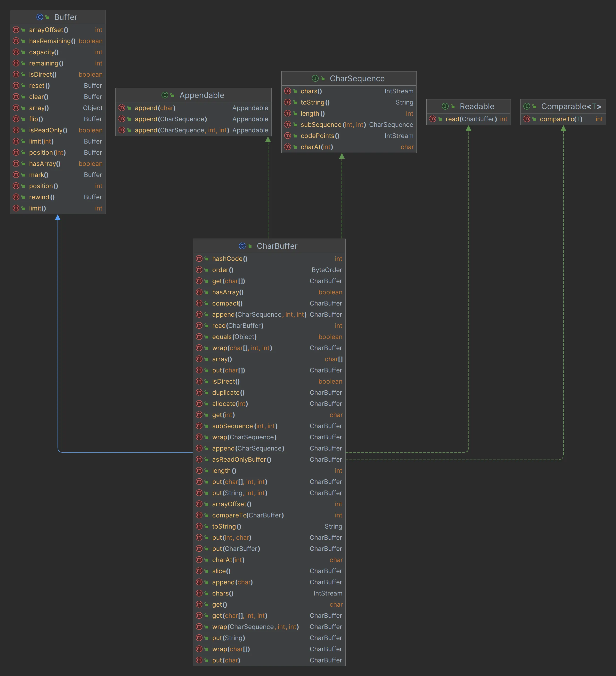
Task: Select the append(char) method in Appendable
Action: [x=155, y=108]
